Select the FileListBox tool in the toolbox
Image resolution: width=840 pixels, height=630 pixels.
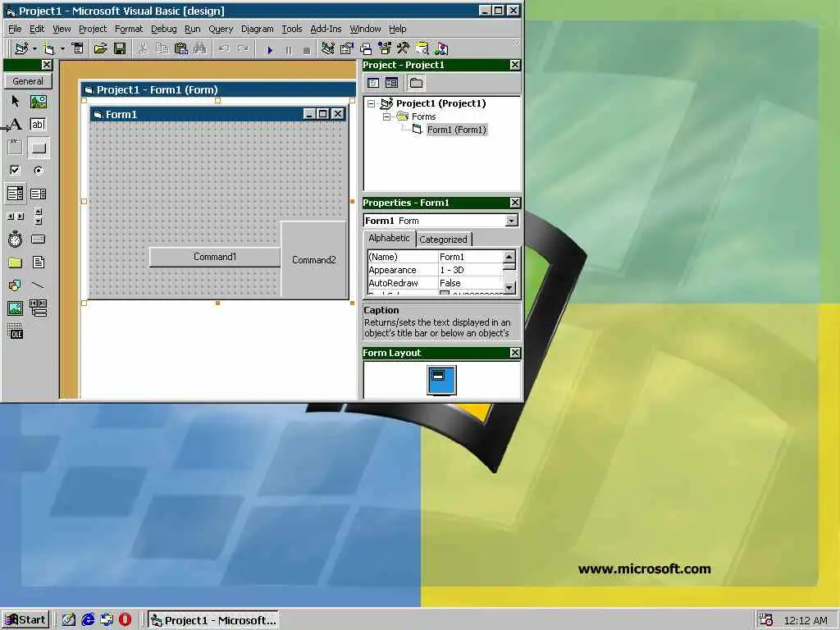point(38,262)
